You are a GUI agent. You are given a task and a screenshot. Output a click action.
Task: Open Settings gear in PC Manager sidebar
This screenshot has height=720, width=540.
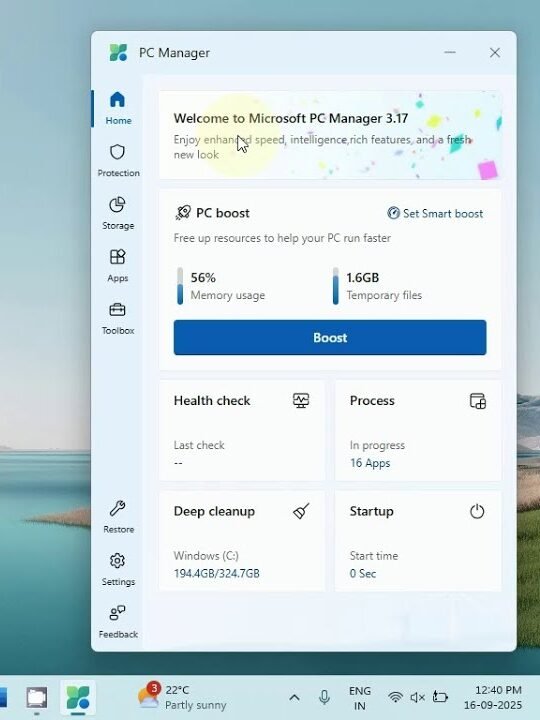pos(118,569)
